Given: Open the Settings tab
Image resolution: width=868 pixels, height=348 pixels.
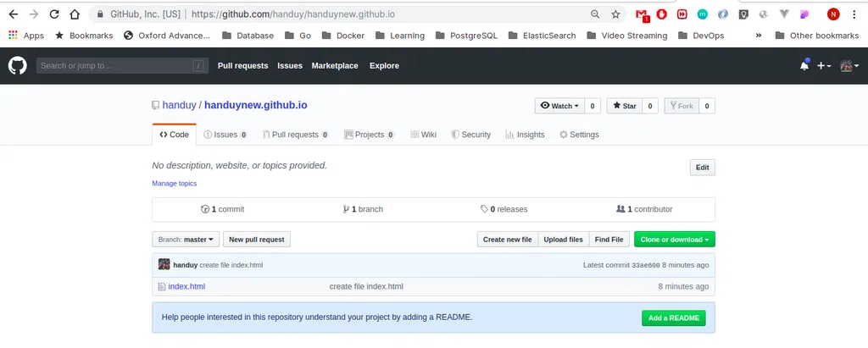Looking at the screenshot, I should pyautogui.click(x=579, y=135).
